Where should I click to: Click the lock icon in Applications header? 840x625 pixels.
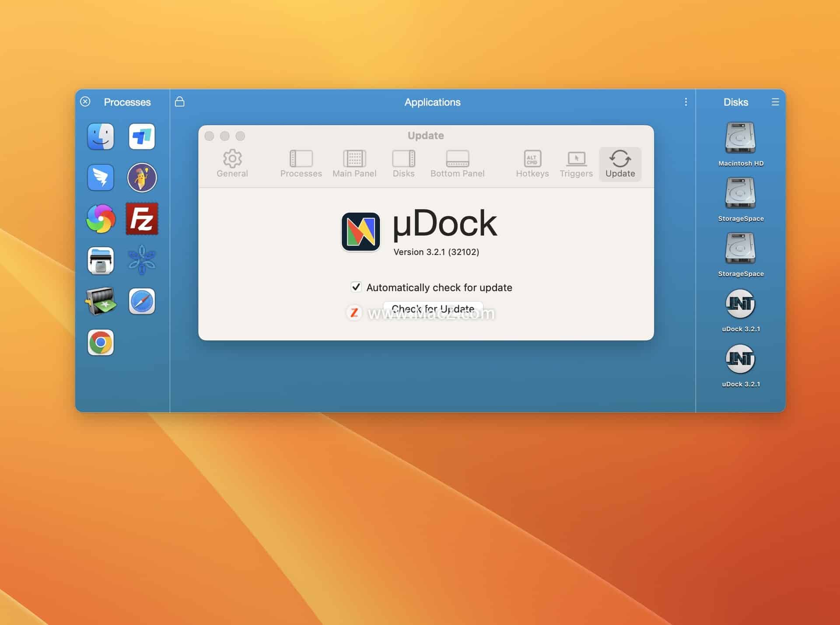point(179,101)
